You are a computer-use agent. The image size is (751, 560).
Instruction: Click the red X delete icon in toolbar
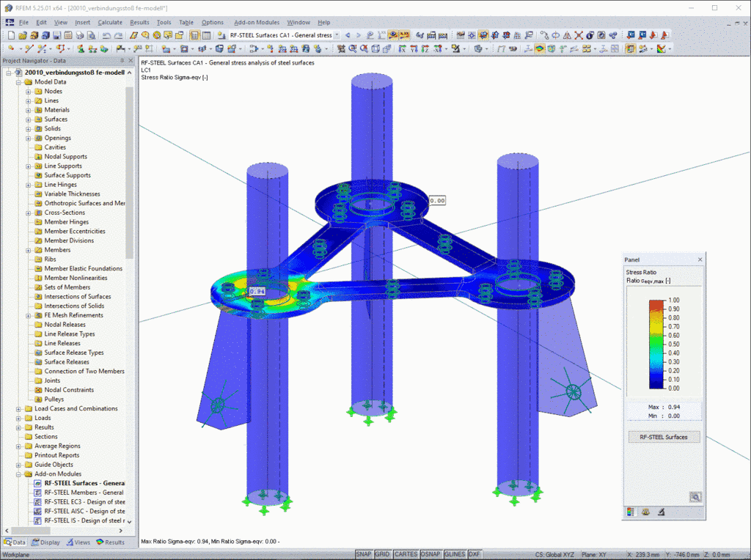pos(579,35)
